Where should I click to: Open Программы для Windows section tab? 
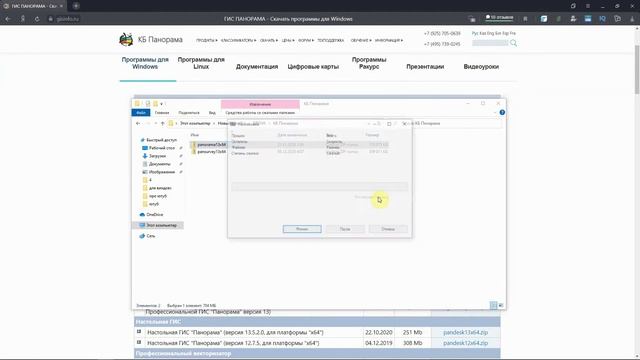pos(145,63)
